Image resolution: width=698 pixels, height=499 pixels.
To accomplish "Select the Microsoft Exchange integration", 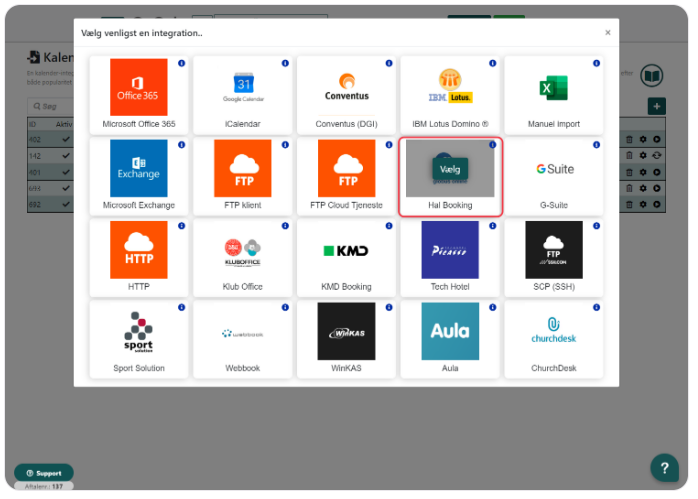I will coord(138,176).
